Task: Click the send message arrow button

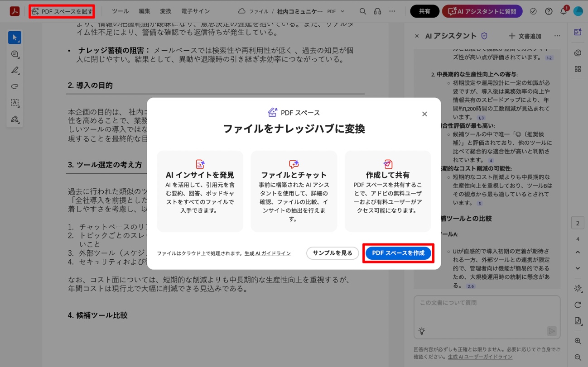Action: click(551, 331)
